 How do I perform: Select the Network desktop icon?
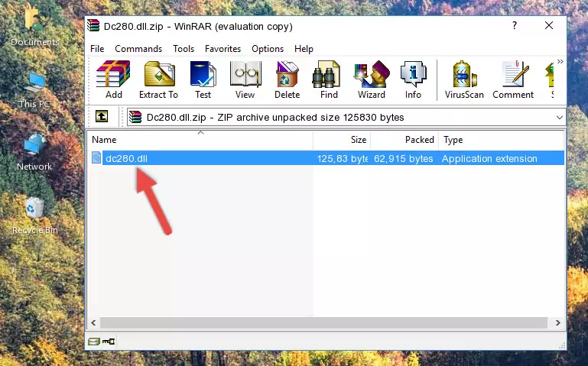(x=34, y=152)
